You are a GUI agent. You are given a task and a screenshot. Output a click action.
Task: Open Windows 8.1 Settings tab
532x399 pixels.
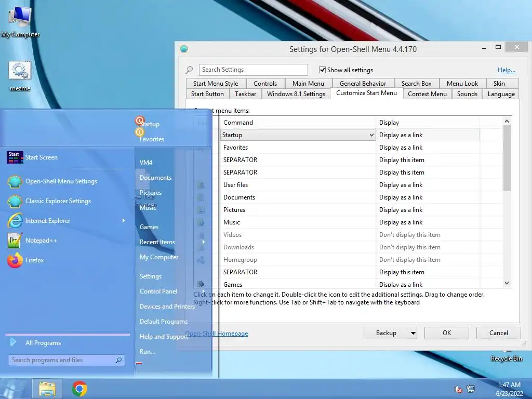click(x=296, y=94)
